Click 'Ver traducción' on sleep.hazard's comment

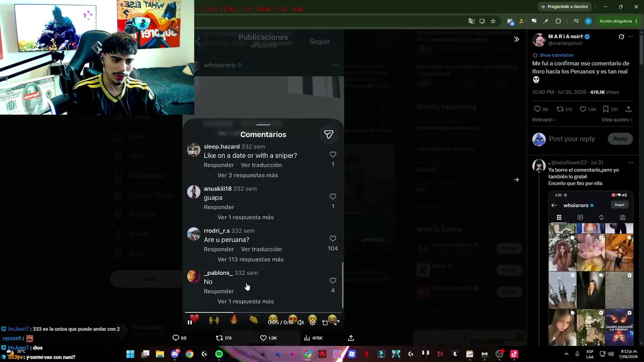click(261, 165)
